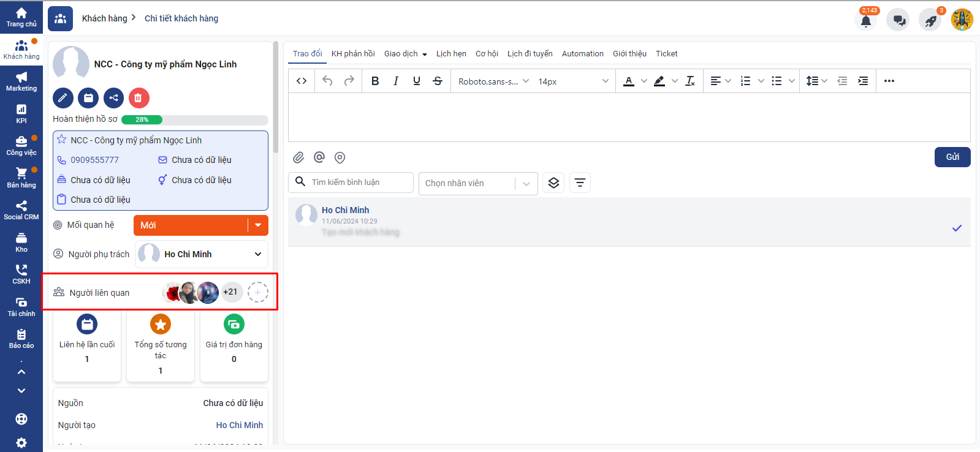Viewport: 980px width, 452px height.
Task: Switch to the Ticket tab
Action: coord(666,54)
